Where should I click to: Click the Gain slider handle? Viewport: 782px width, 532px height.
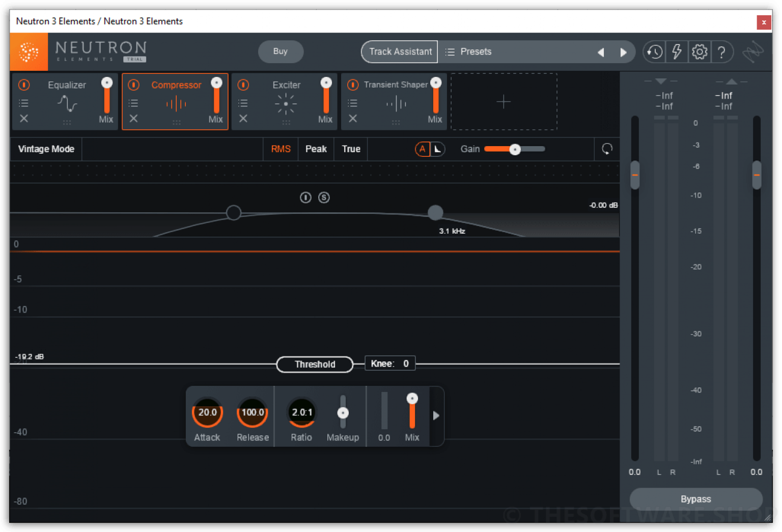[515, 149]
